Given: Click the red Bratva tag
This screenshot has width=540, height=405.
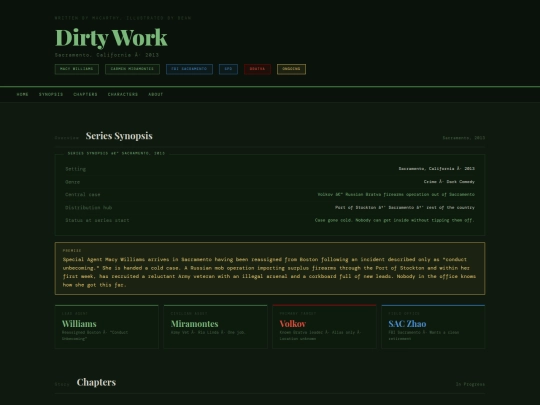Looking at the screenshot, I should coord(257,69).
